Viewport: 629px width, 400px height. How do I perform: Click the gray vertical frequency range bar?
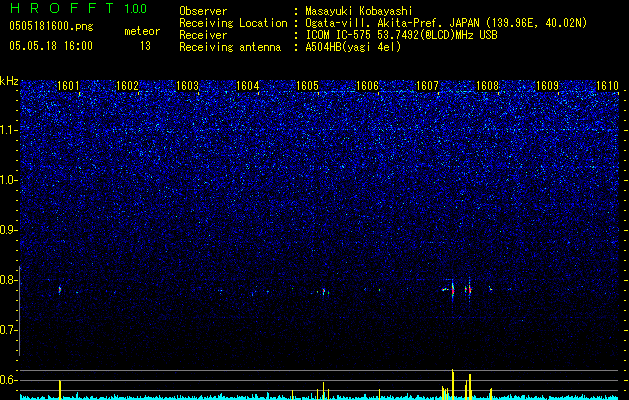click(x=19, y=311)
